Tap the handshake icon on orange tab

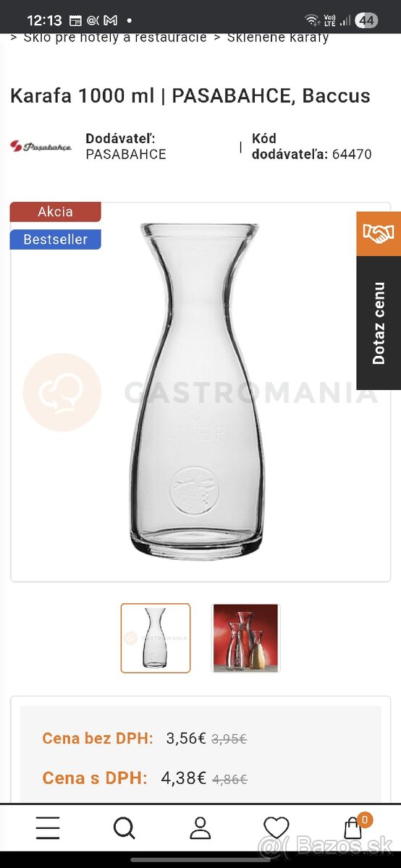pos(378,233)
